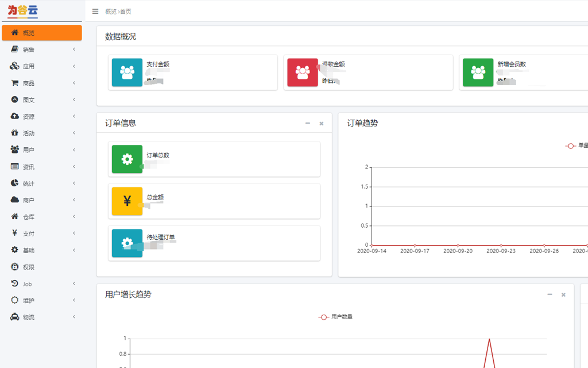Expand the 维护 submenu arrow
The width and height of the screenshot is (588, 368).
coord(74,300)
